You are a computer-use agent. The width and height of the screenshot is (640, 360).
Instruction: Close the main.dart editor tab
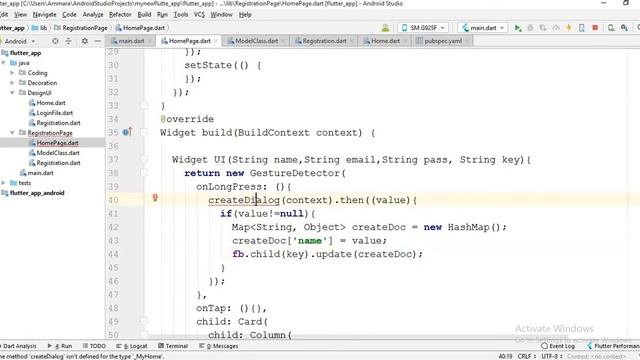tap(150, 41)
